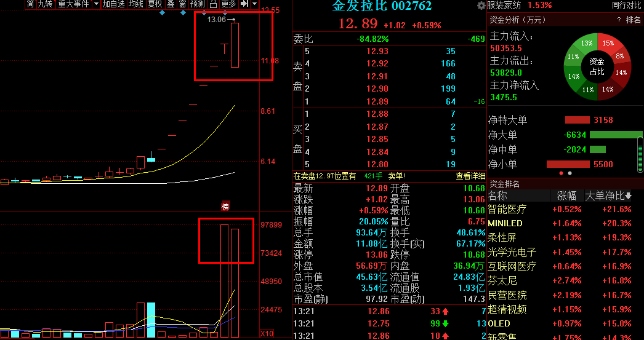
Task: Click the 涨幅 column header
Action: (566, 197)
